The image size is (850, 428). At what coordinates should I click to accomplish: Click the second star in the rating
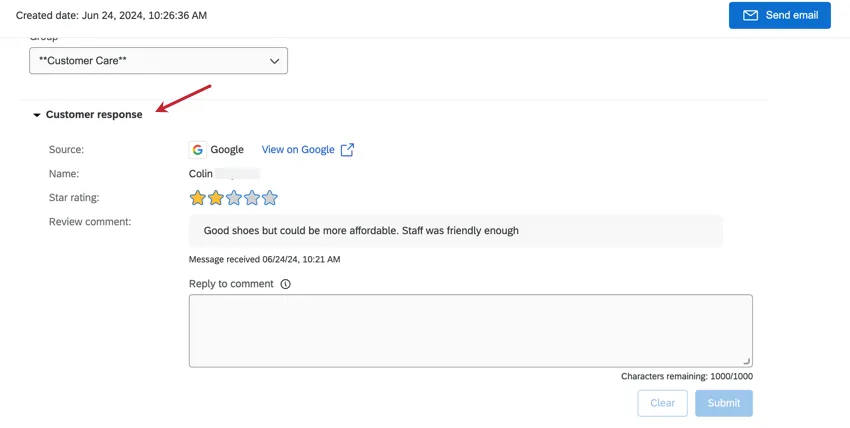coord(216,198)
